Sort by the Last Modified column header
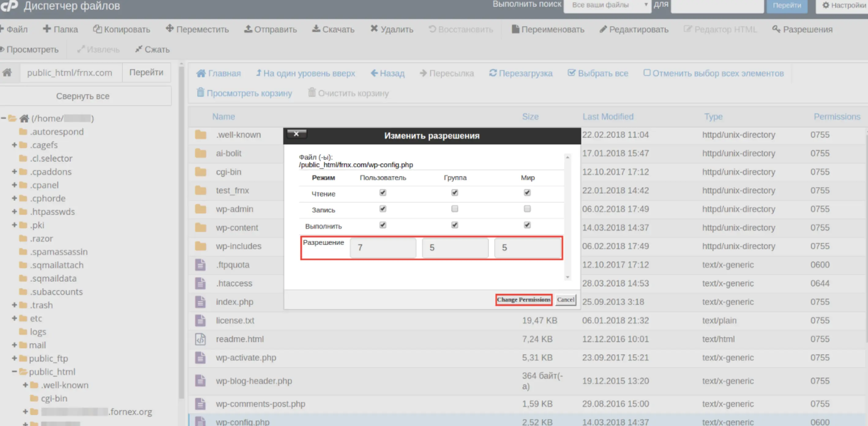The width and height of the screenshot is (868, 426). (608, 117)
